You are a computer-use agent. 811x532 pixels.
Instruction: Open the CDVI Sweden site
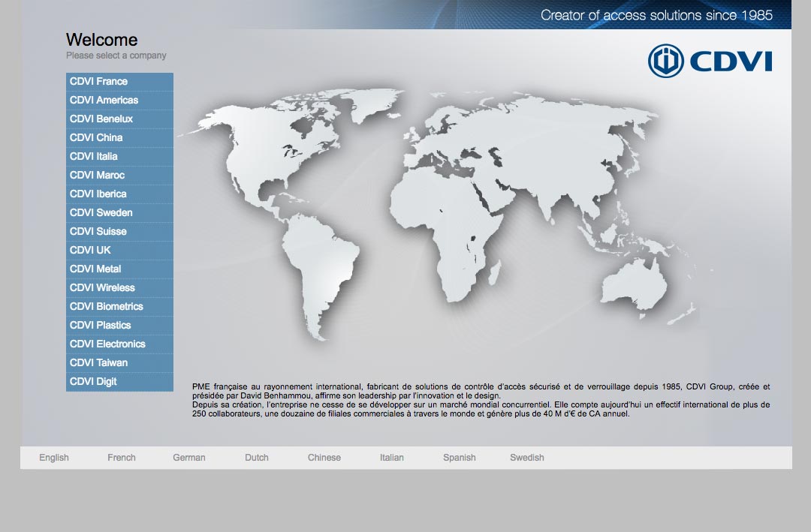click(x=119, y=213)
